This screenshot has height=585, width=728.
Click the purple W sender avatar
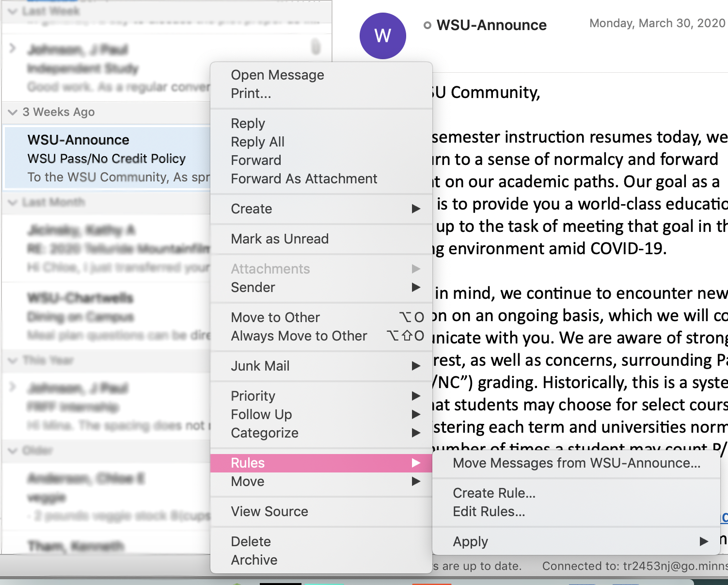point(382,36)
